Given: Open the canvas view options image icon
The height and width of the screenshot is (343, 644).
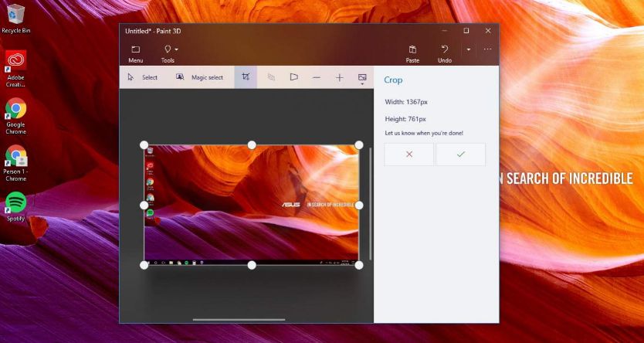Looking at the screenshot, I should tap(362, 78).
